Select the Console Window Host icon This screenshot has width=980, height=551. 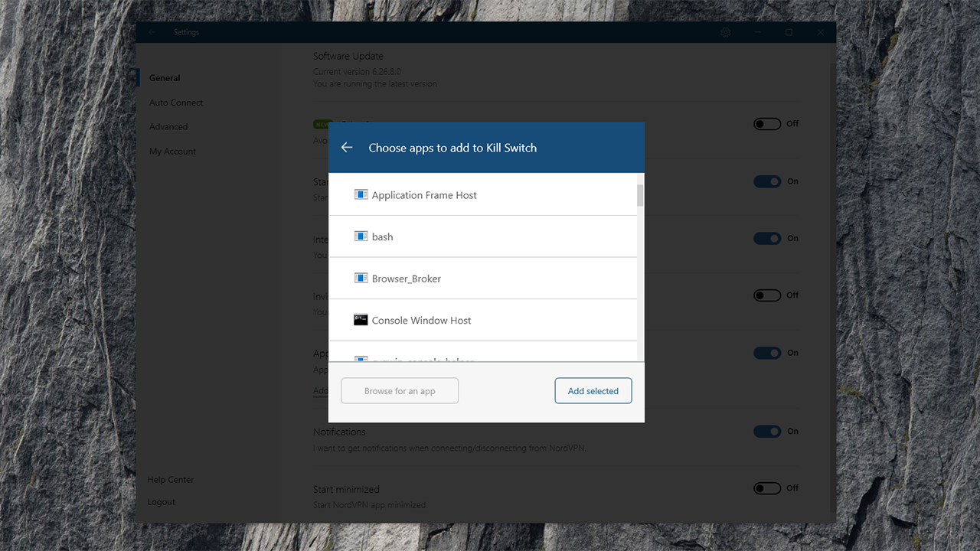[361, 320]
